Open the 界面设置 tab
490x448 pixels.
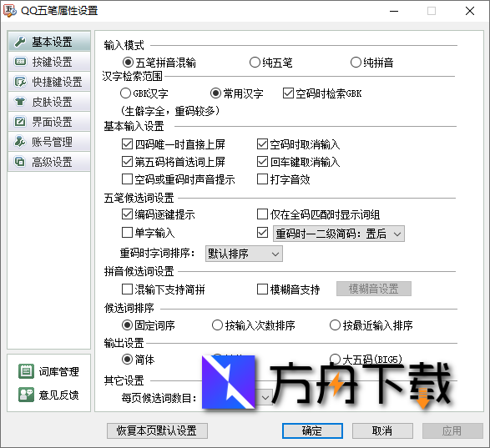tap(49, 122)
